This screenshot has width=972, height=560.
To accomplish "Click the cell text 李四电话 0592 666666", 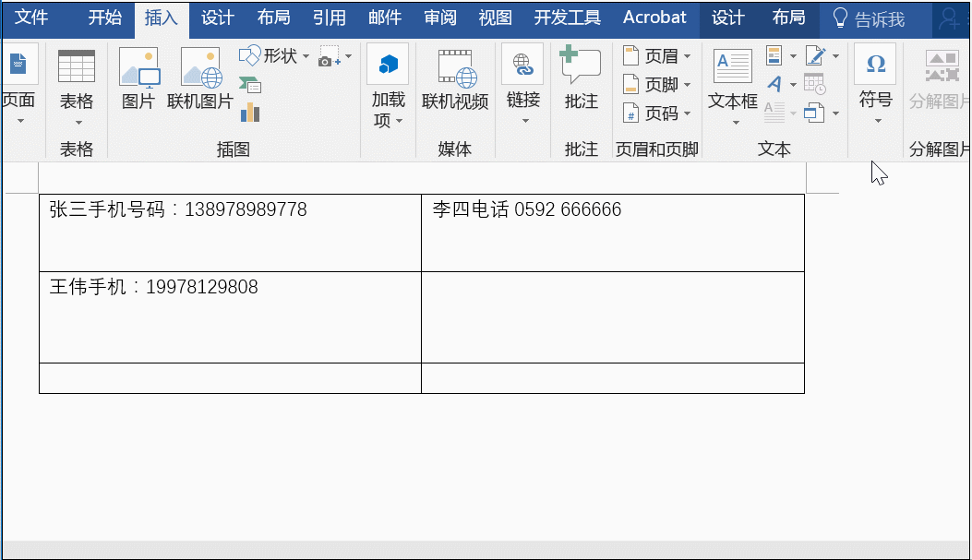I will click(527, 209).
